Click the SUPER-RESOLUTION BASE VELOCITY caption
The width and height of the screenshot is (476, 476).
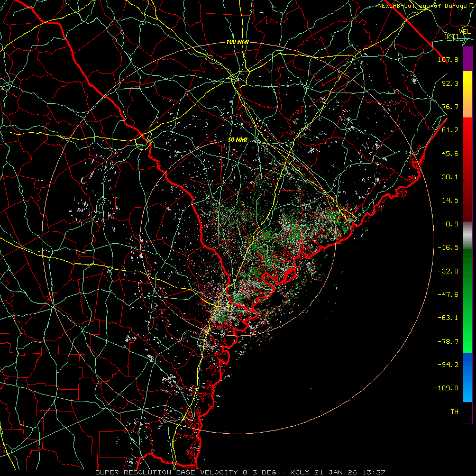point(167,472)
